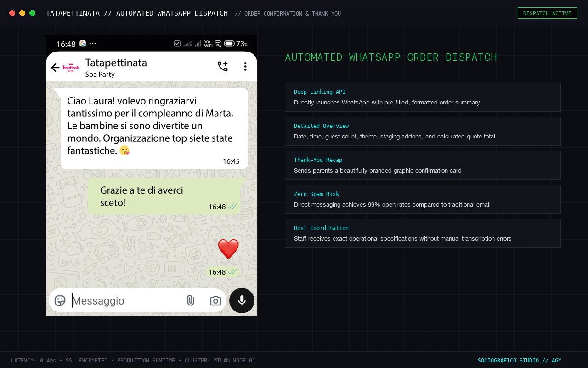Click the DISPATCH ACTIVE status badge
The height and width of the screenshot is (368, 588).
pos(547,13)
